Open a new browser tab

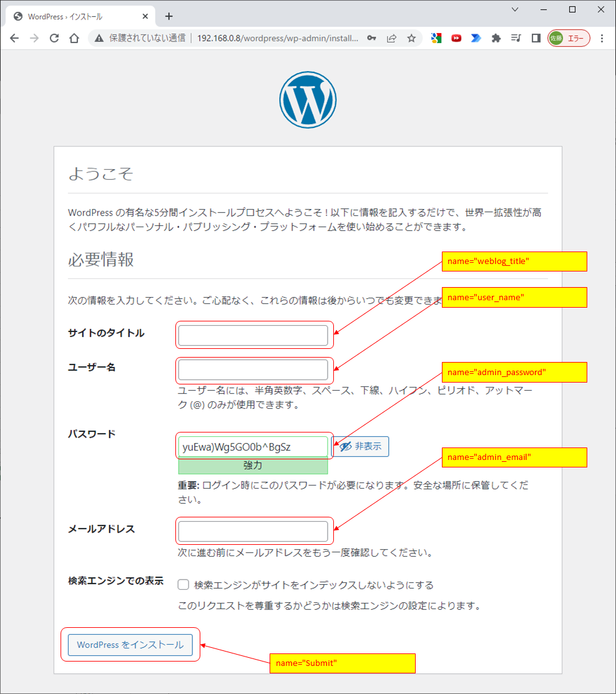(169, 17)
